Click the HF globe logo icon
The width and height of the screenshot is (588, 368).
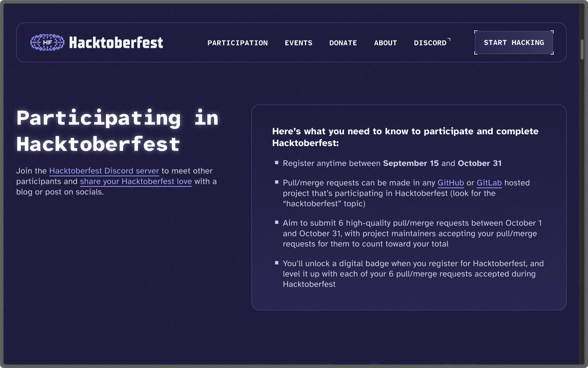(47, 43)
